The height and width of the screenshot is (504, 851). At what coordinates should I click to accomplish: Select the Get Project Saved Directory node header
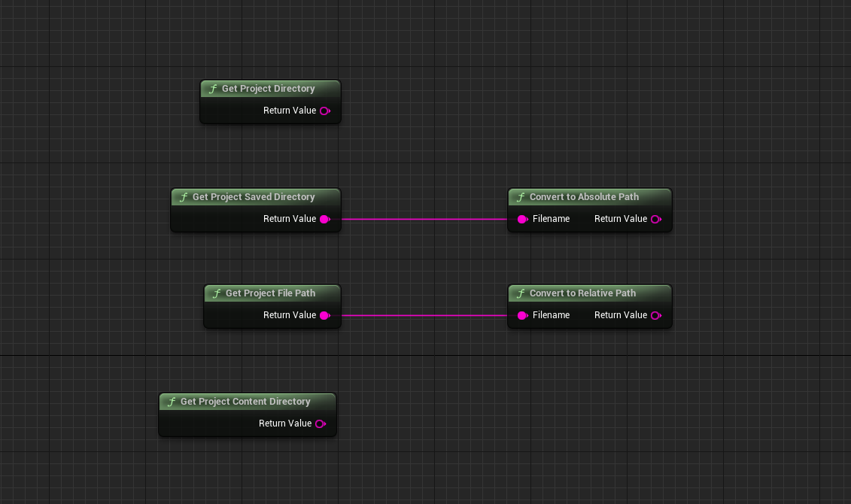coord(254,197)
